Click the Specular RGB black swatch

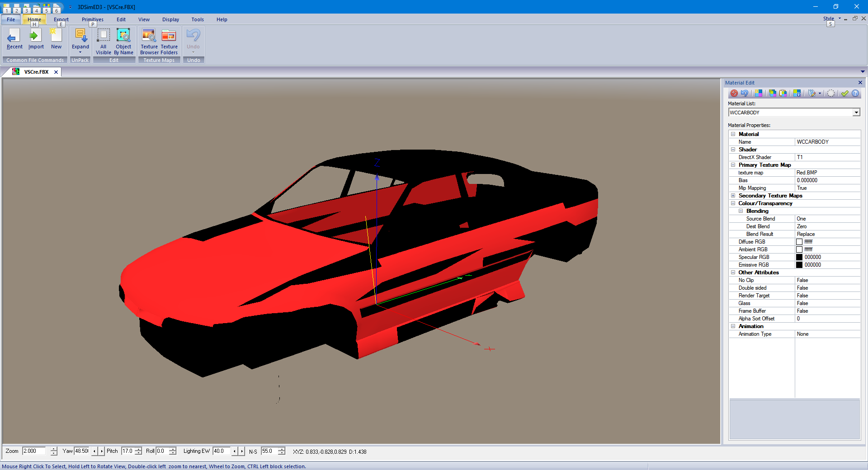point(799,257)
